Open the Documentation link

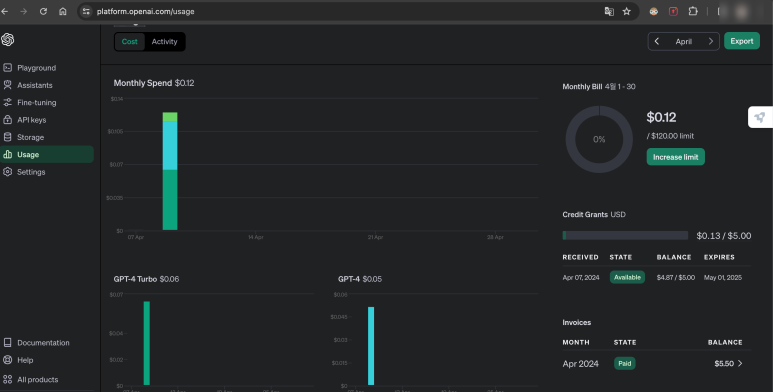click(43, 342)
